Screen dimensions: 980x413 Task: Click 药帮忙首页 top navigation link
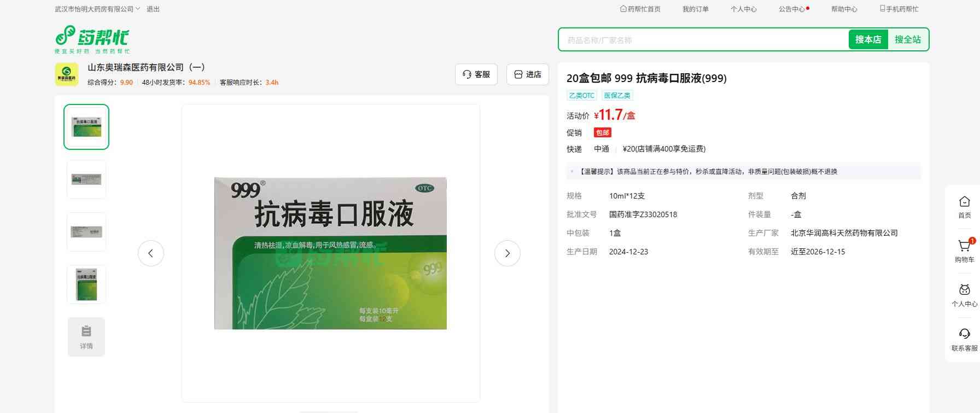pos(640,9)
